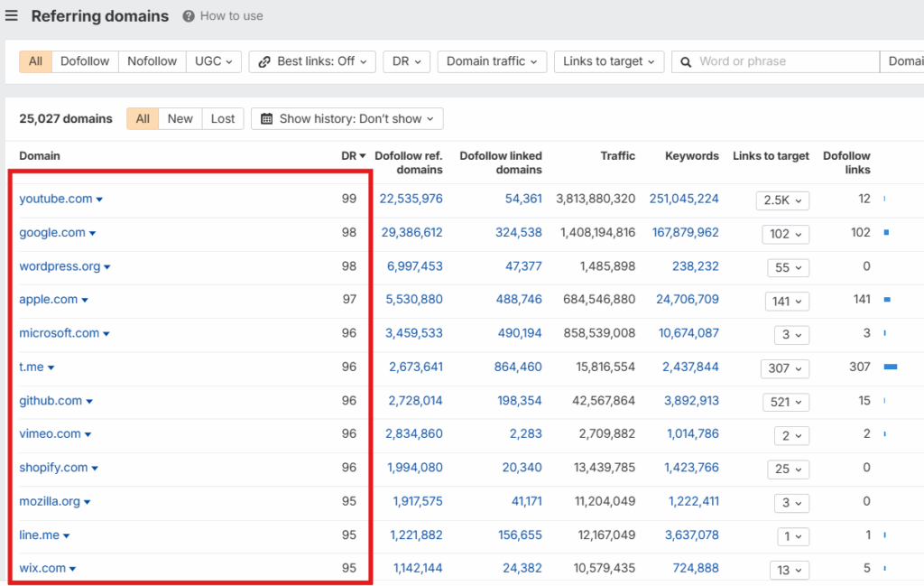Click youtube.com keywords 251,045,224
924x586 pixels.
pos(684,199)
